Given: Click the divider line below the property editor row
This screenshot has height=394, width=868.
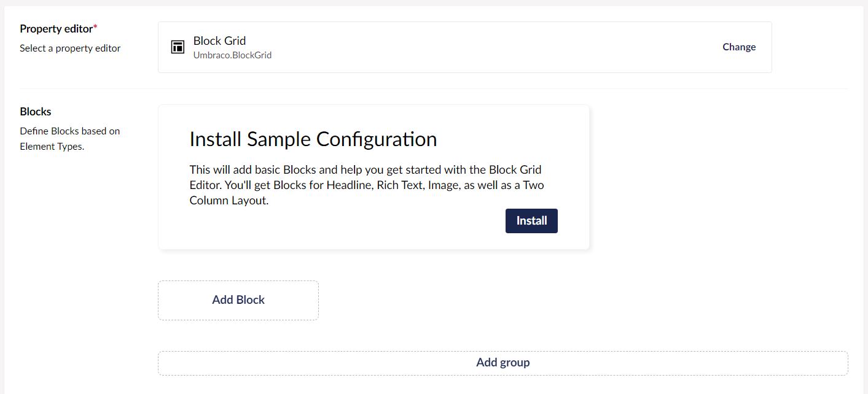Looking at the screenshot, I should [x=434, y=88].
